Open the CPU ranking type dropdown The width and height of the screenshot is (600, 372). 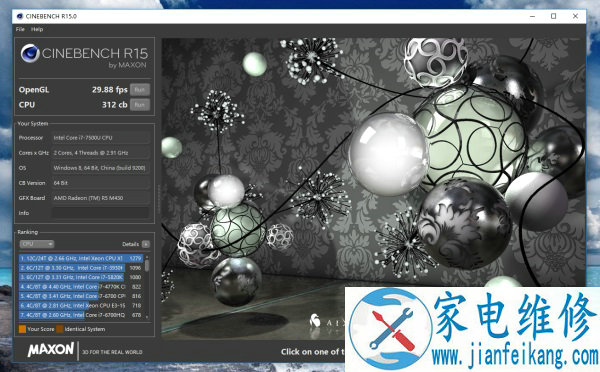(37, 244)
